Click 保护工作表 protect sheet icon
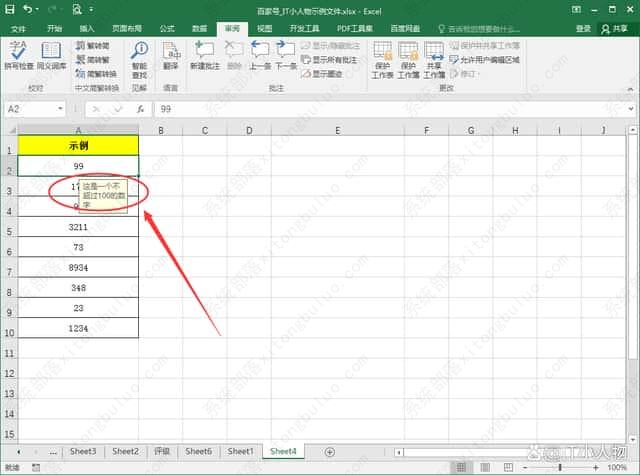This screenshot has height=475, width=640. tap(382, 58)
